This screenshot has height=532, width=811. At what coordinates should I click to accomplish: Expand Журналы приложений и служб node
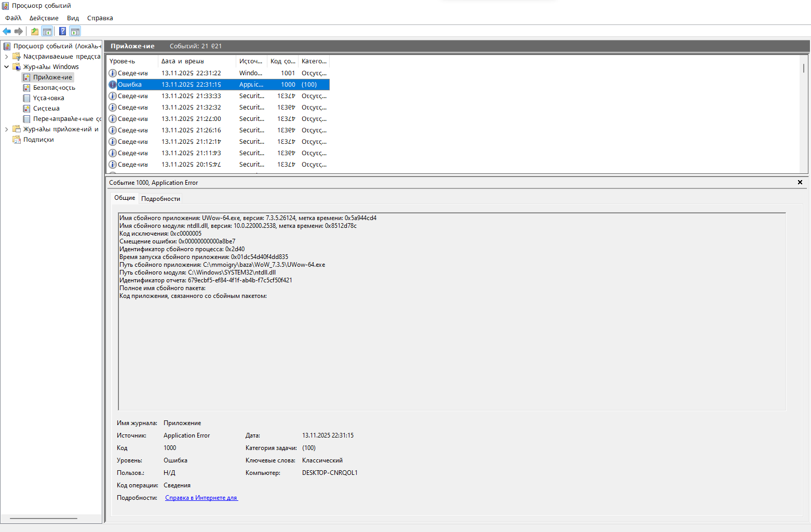6,129
